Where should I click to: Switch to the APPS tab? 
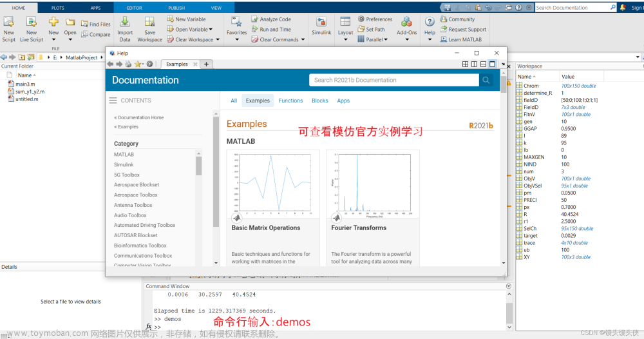(x=95, y=8)
